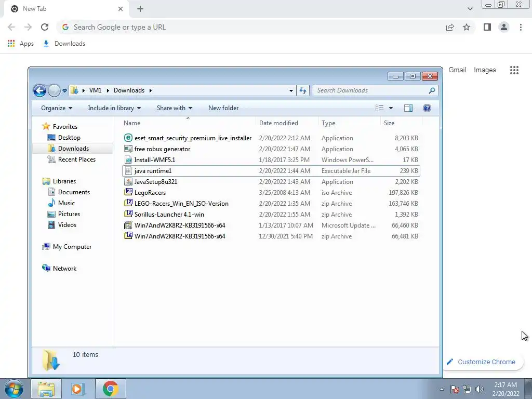Show the preview pane icon in Explorer

[x=408, y=108]
